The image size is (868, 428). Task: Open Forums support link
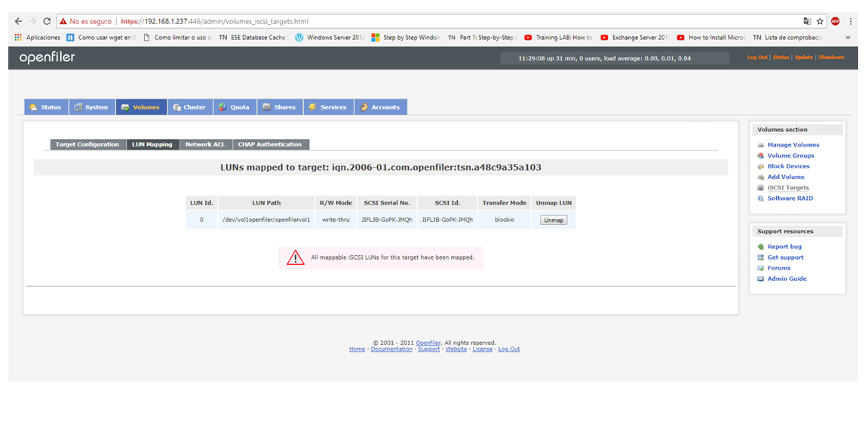tap(779, 268)
